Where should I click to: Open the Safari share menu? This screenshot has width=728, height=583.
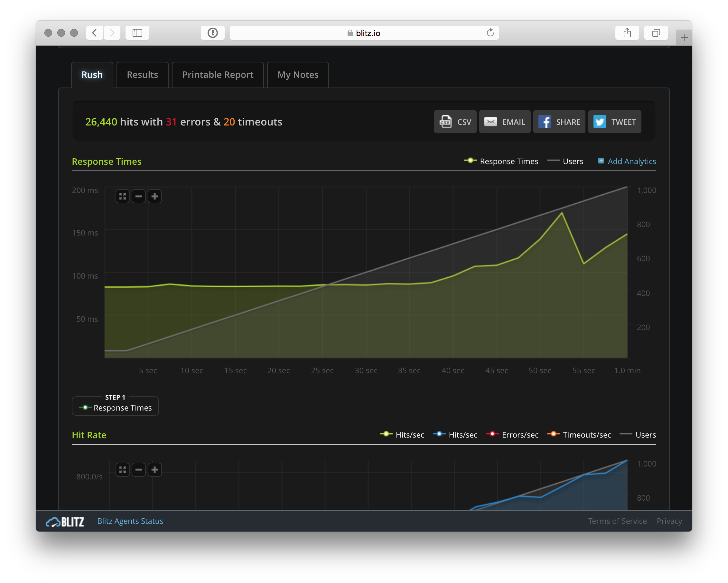point(627,33)
